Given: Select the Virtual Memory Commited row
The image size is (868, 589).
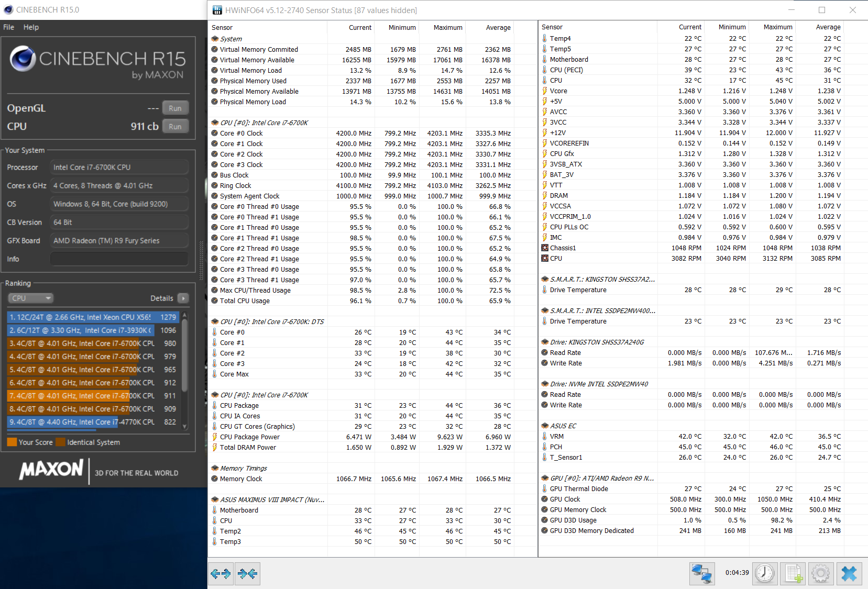Looking at the screenshot, I should pyautogui.click(x=361, y=50).
